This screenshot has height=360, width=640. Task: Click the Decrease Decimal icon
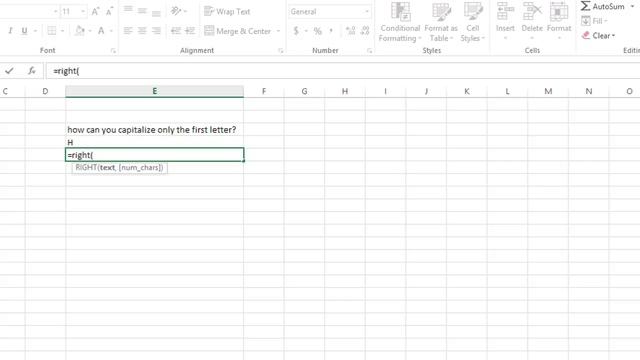coord(365,31)
